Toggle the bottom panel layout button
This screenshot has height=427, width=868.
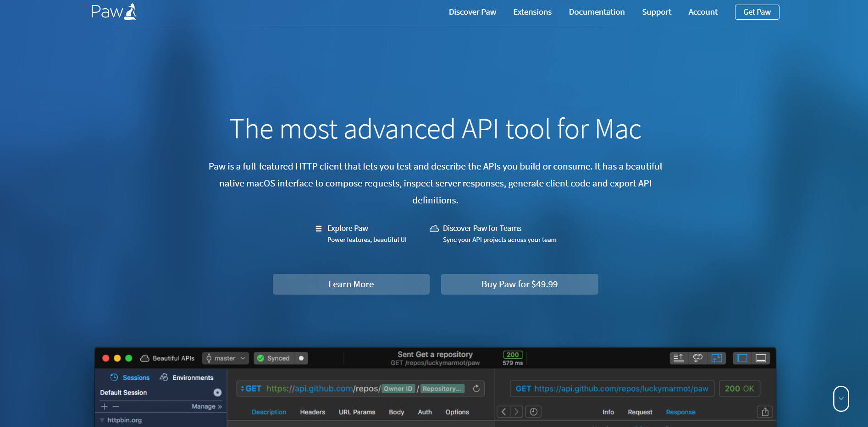pyautogui.click(x=761, y=358)
